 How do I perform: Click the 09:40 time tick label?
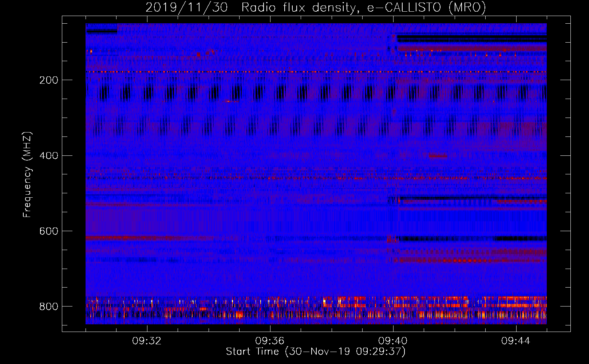(x=393, y=341)
